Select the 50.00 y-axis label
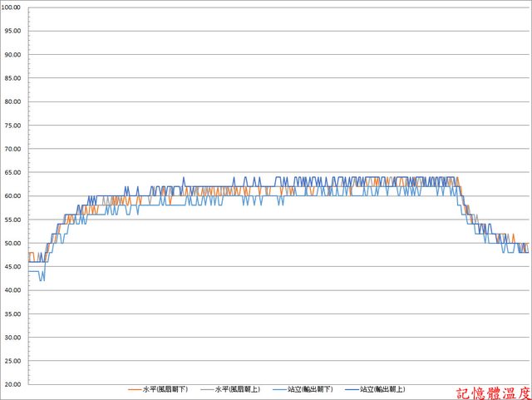This screenshot has height=400, width=532. tap(13, 244)
